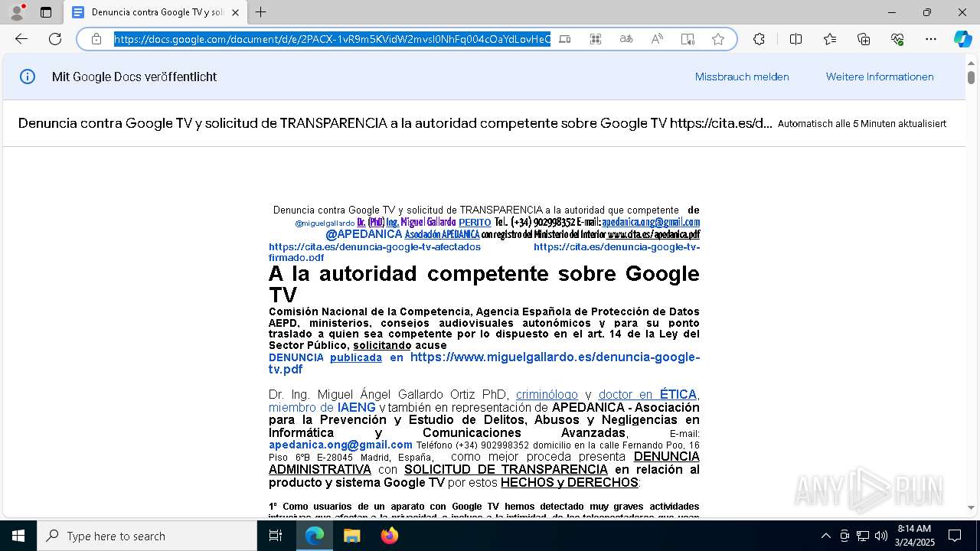Click the heading A la autoridad competente
The width and height of the screenshot is (980, 551).
(x=484, y=284)
